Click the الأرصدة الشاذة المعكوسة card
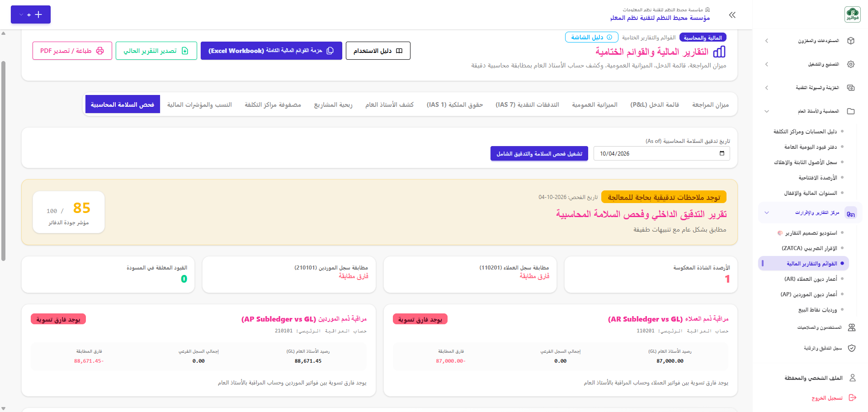868x412 pixels. point(651,275)
